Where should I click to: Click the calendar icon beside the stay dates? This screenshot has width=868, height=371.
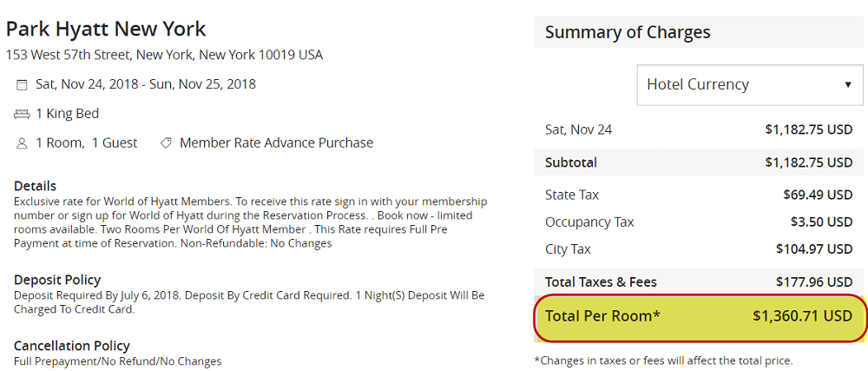click(x=22, y=85)
